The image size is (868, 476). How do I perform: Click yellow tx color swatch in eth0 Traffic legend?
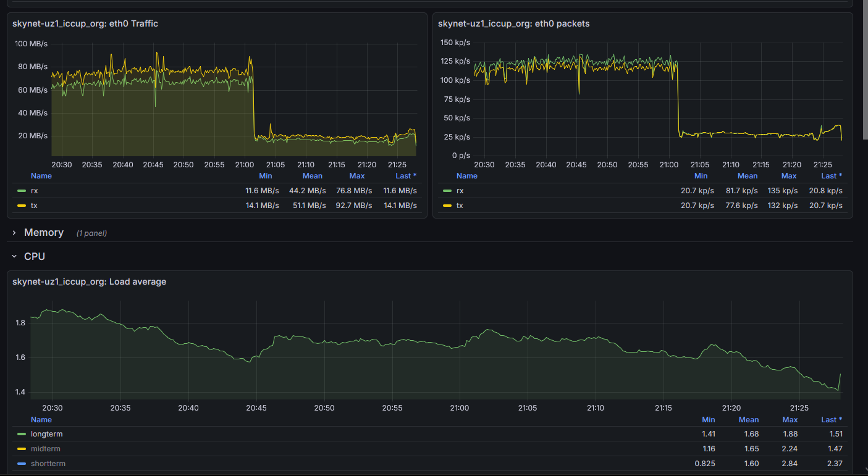point(22,206)
